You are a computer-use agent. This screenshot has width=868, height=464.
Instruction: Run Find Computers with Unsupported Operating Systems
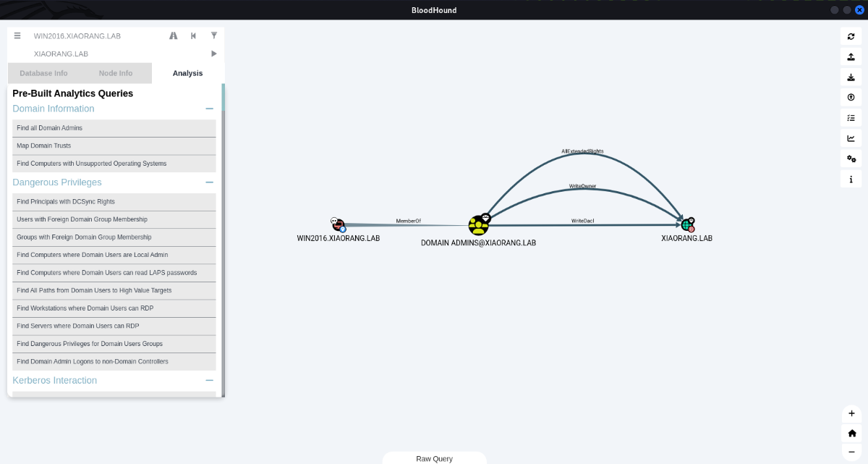coord(114,164)
